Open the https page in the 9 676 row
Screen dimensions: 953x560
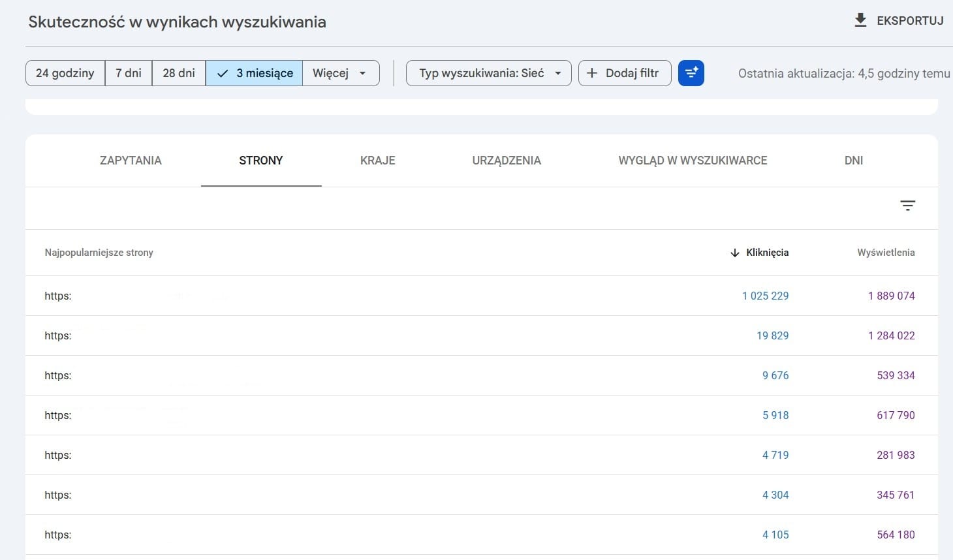[58, 375]
